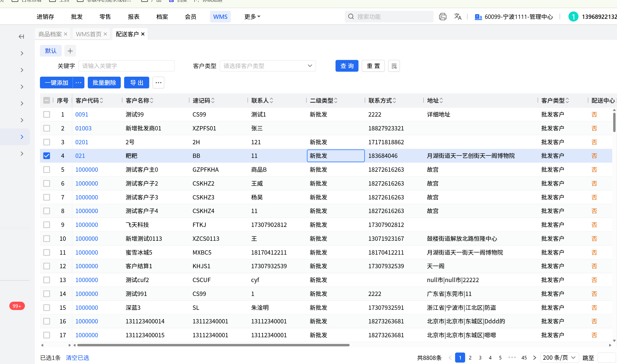Image resolution: width=617 pixels, height=364 pixels.
Task: Click the 查询 button
Action: 347,66
